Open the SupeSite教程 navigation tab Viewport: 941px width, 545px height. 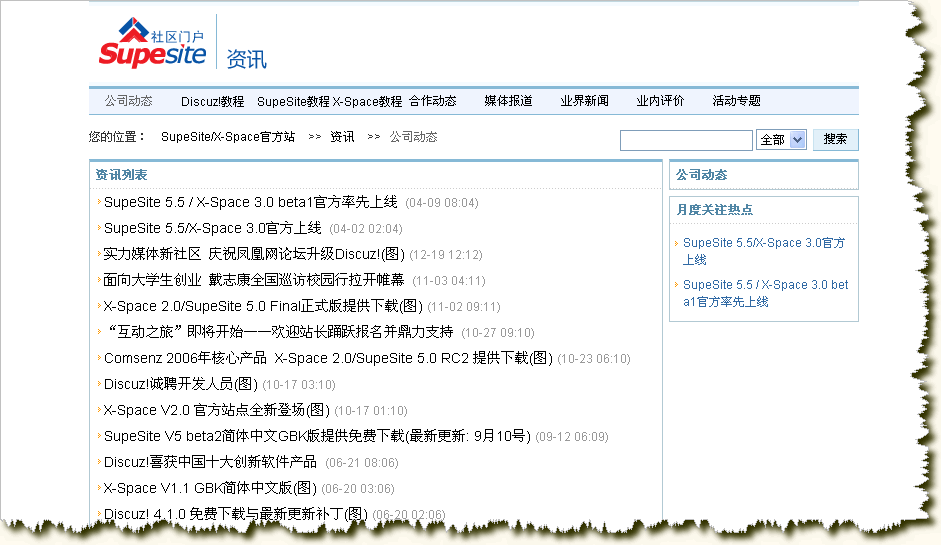click(293, 101)
